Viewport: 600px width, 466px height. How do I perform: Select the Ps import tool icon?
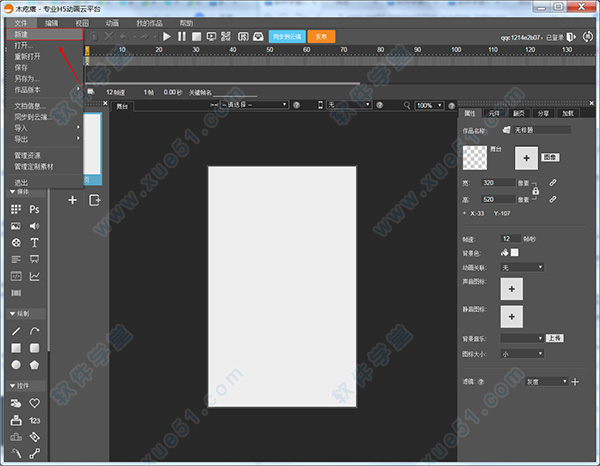(34, 210)
